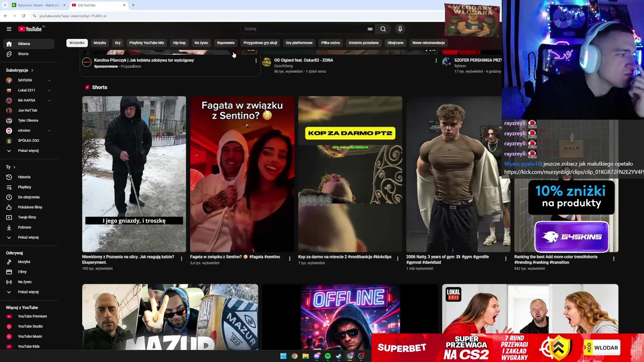644x362 pixels.
Task: Open options menu for Karolina Pilarczyk video
Action: tap(256, 61)
